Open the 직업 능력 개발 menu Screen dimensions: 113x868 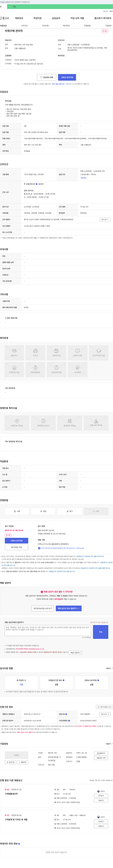(x=77, y=18)
